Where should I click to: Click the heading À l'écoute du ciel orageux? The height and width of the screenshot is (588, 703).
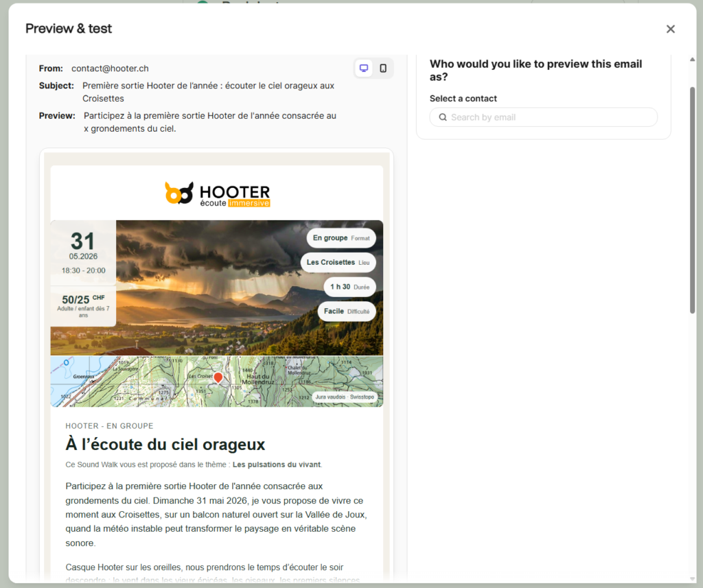pyautogui.click(x=165, y=445)
